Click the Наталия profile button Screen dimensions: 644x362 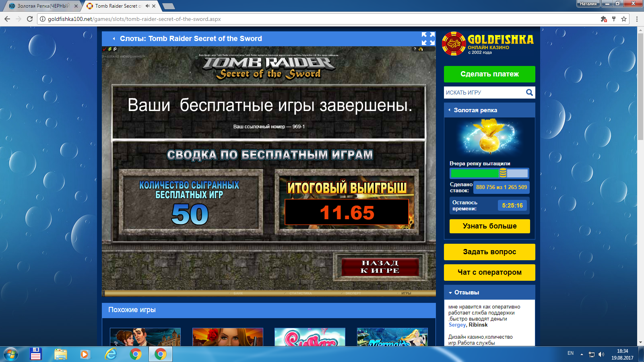(588, 4)
